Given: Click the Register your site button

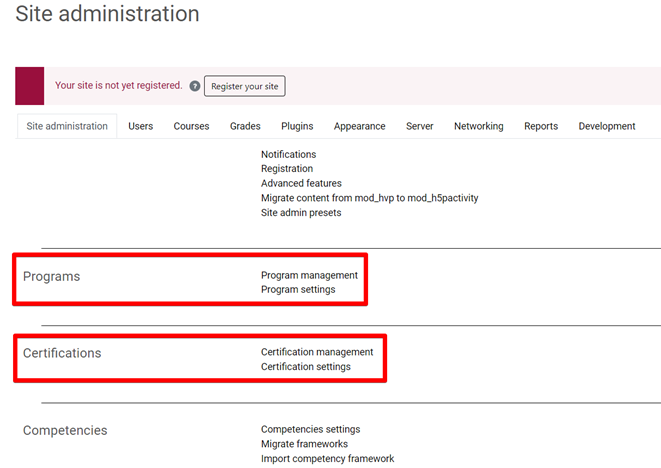Looking at the screenshot, I should (x=245, y=86).
